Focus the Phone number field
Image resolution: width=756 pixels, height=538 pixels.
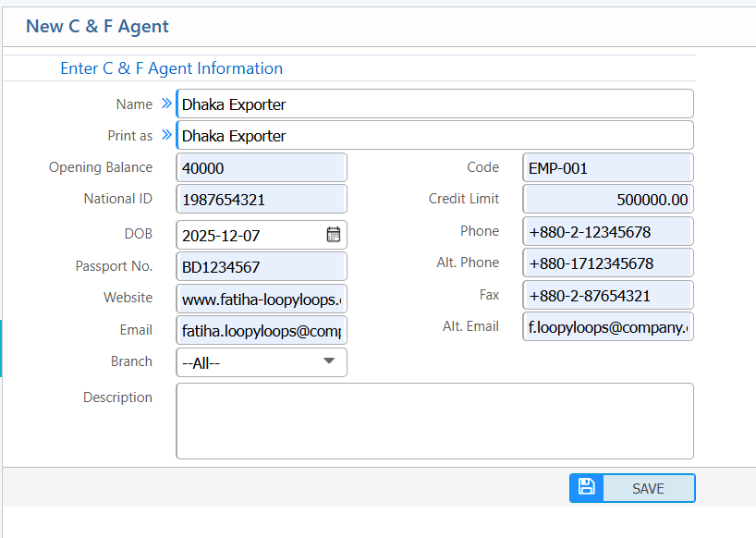(x=607, y=231)
